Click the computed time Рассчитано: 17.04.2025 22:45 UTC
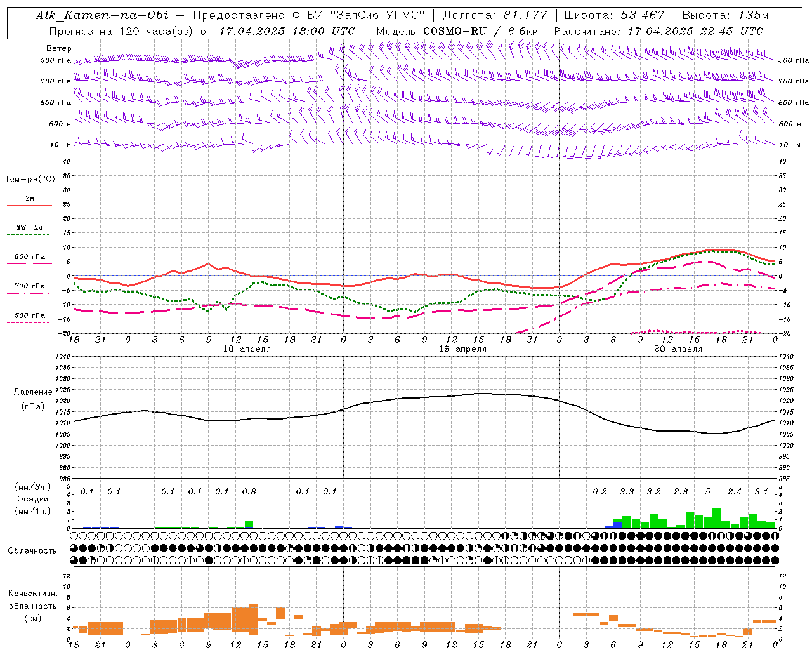The image size is (812, 650). click(x=658, y=31)
